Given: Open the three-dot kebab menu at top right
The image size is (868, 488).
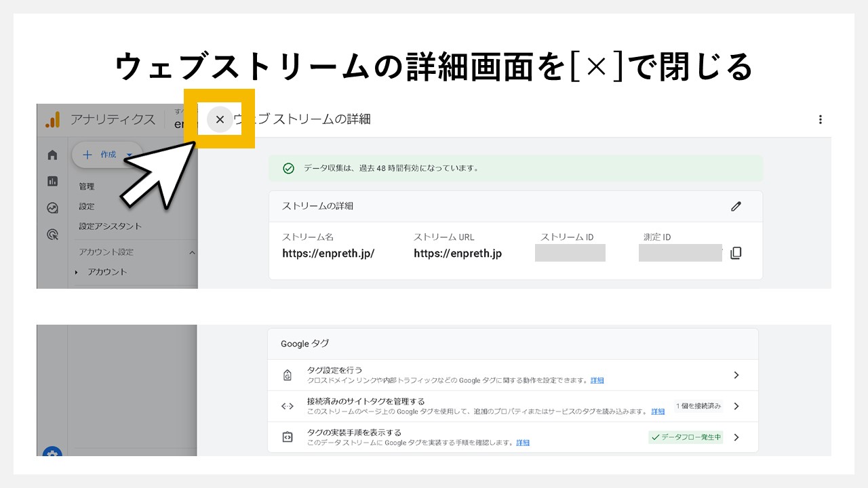Looking at the screenshot, I should [x=821, y=119].
